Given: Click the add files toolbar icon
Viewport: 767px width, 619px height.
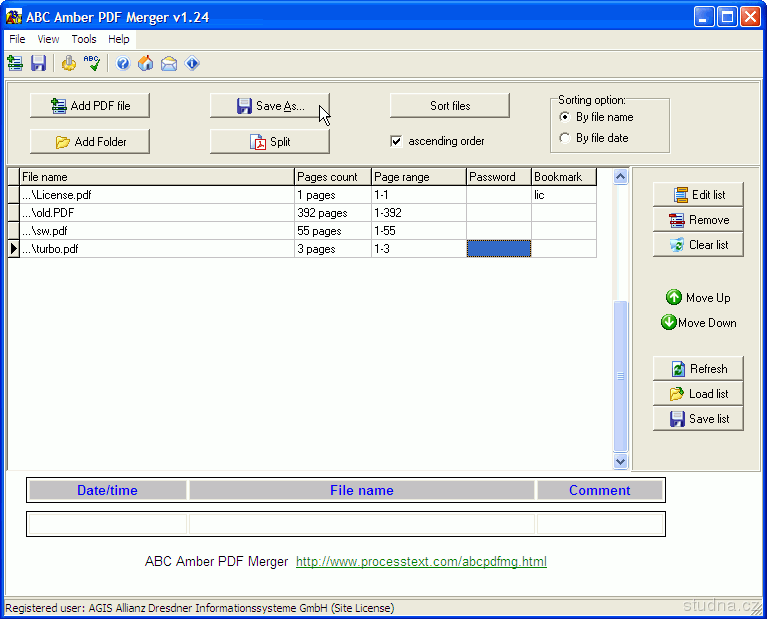Looking at the screenshot, I should click(15, 64).
